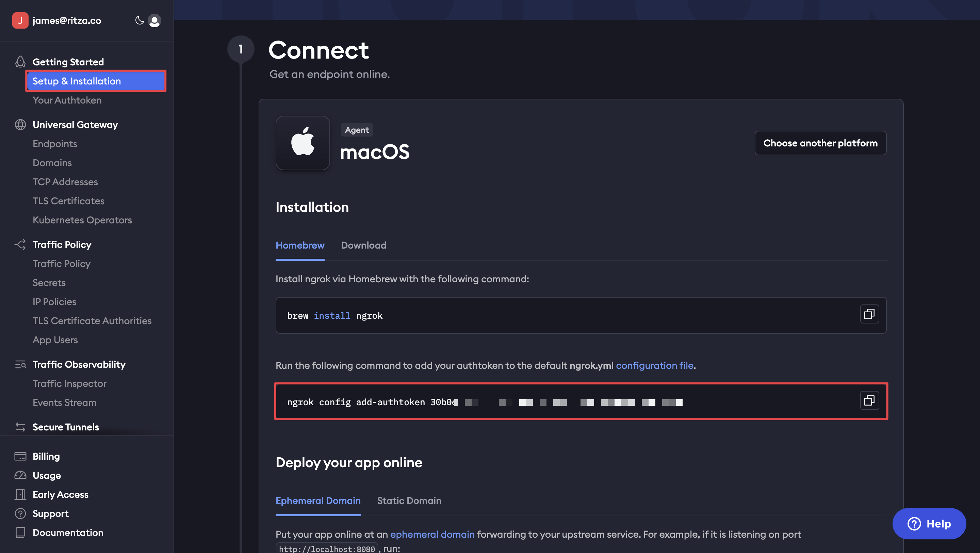
Task: Open Setup & Installation page
Action: [96, 81]
